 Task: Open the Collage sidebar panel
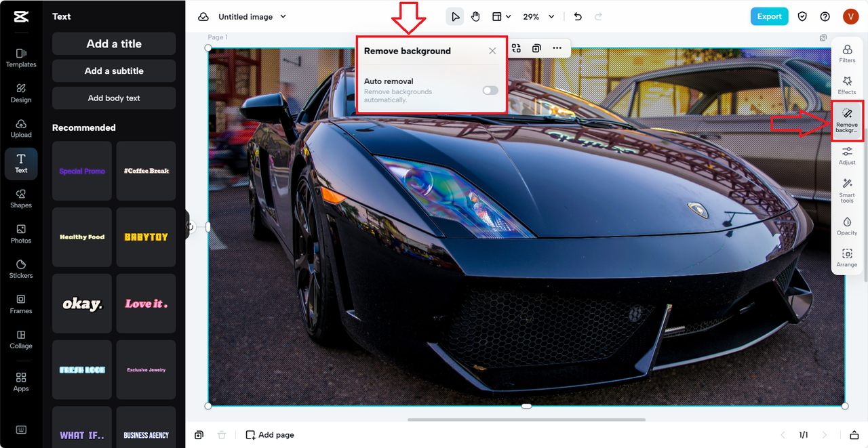[21, 340]
